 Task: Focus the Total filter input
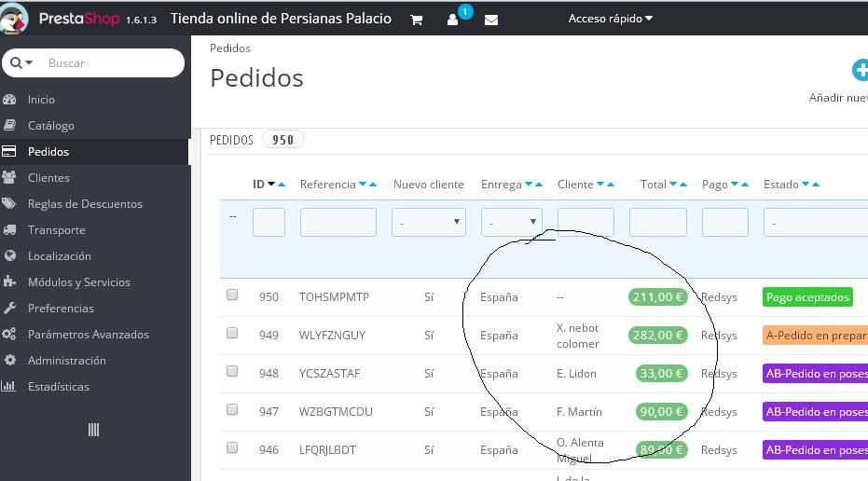657,222
